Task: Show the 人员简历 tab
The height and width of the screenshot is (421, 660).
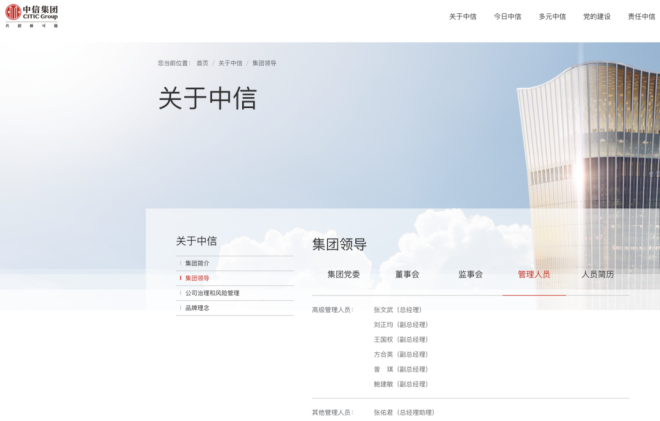Action: pyautogui.click(x=598, y=274)
